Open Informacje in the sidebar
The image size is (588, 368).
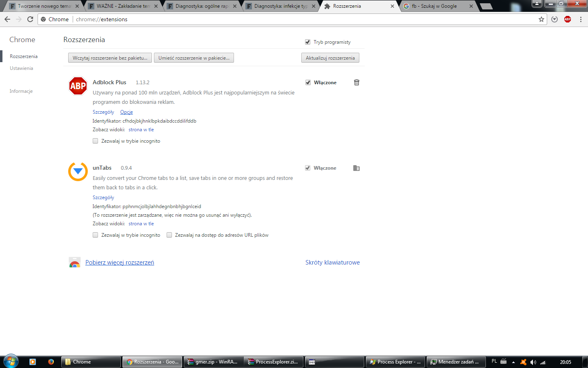click(21, 91)
